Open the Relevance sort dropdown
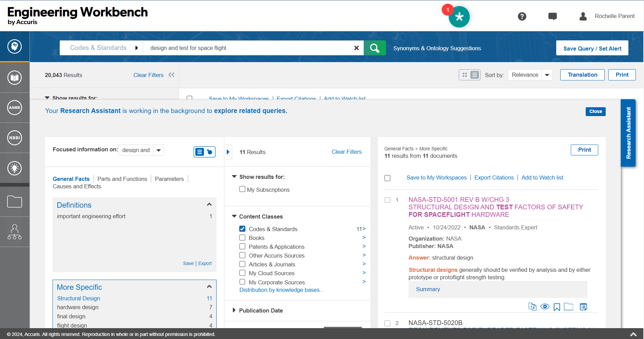Image resolution: width=644 pixels, height=339 pixels. coord(547,75)
